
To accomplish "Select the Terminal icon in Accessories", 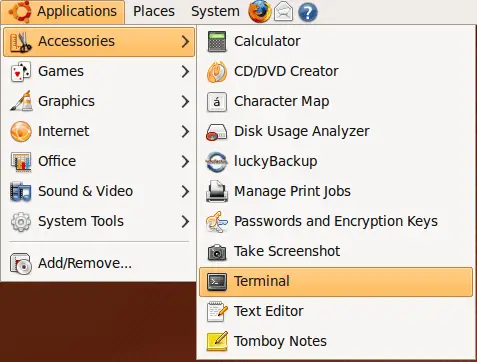I will (217, 282).
